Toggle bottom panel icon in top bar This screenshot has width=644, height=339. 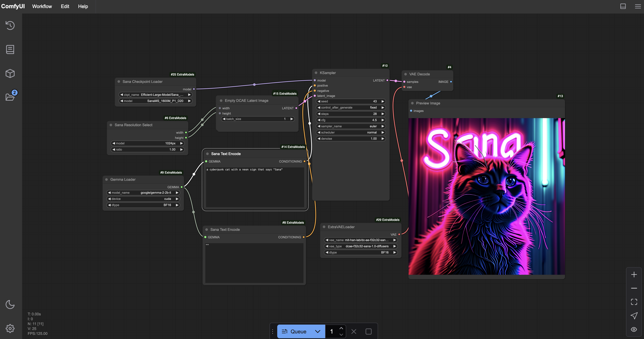pyautogui.click(x=623, y=6)
